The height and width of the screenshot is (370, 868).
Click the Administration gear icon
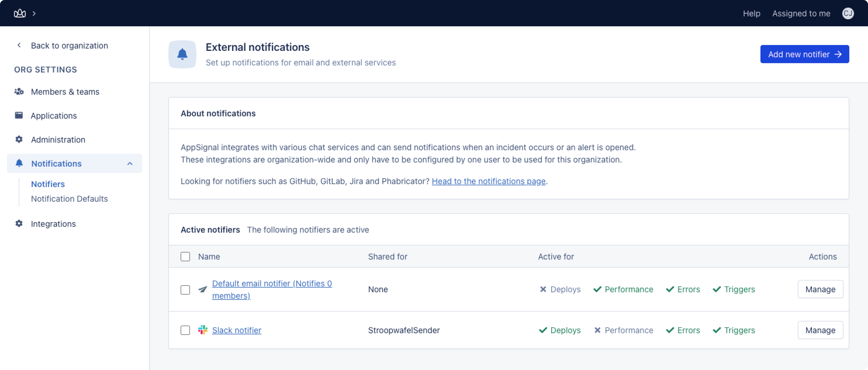19,139
